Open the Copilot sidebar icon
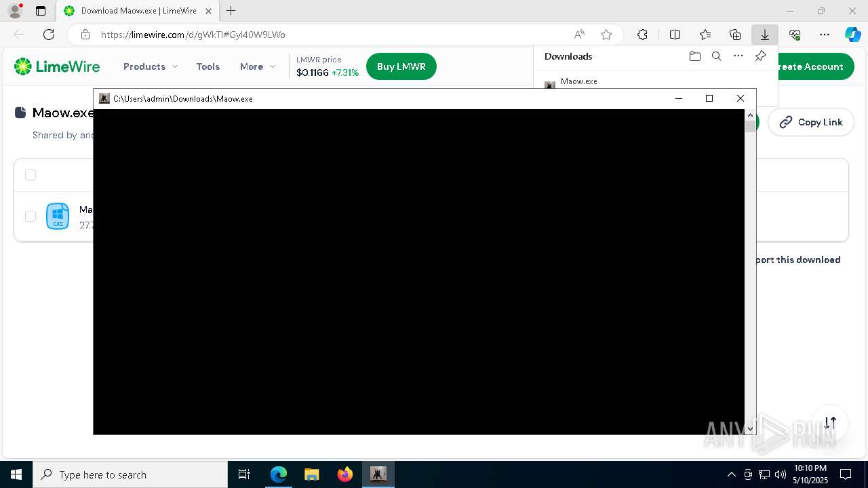This screenshot has height=488, width=868. coord(852,35)
